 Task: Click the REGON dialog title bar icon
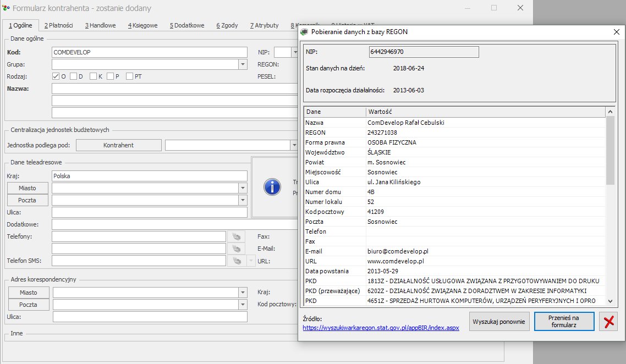[304, 32]
